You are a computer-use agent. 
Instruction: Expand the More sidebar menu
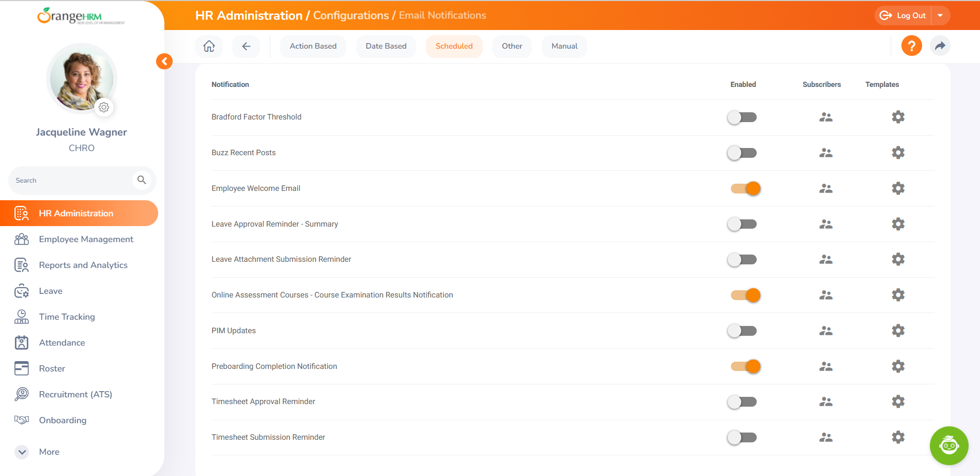[x=22, y=452]
